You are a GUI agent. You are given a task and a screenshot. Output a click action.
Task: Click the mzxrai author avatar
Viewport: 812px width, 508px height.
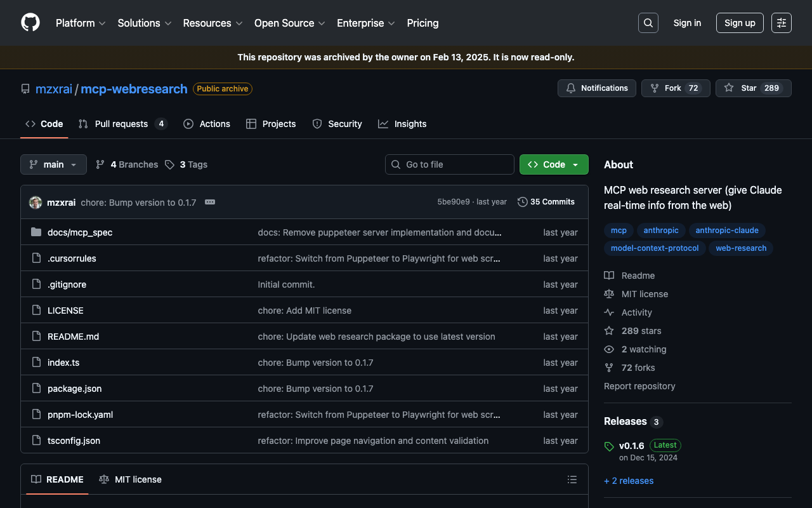(x=36, y=203)
